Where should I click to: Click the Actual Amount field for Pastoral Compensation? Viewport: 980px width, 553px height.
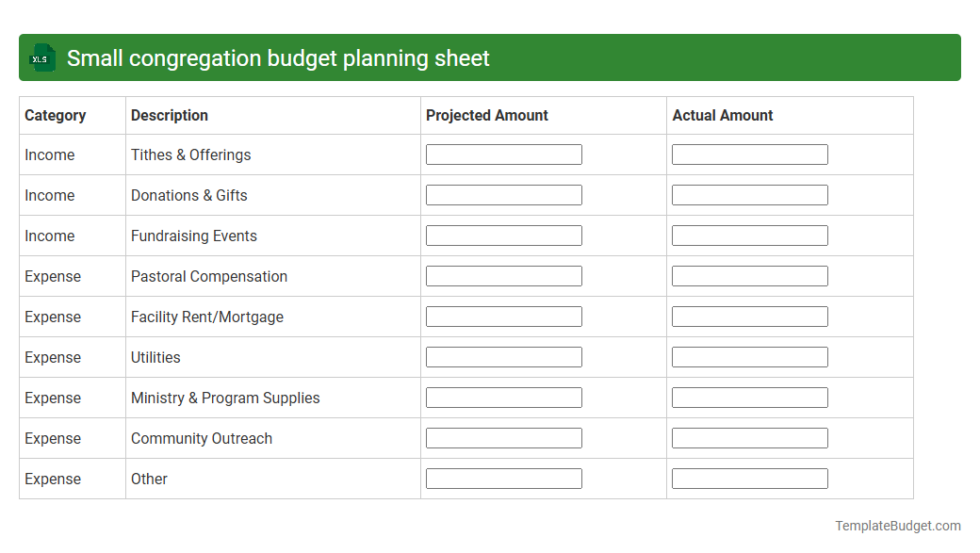click(x=749, y=275)
